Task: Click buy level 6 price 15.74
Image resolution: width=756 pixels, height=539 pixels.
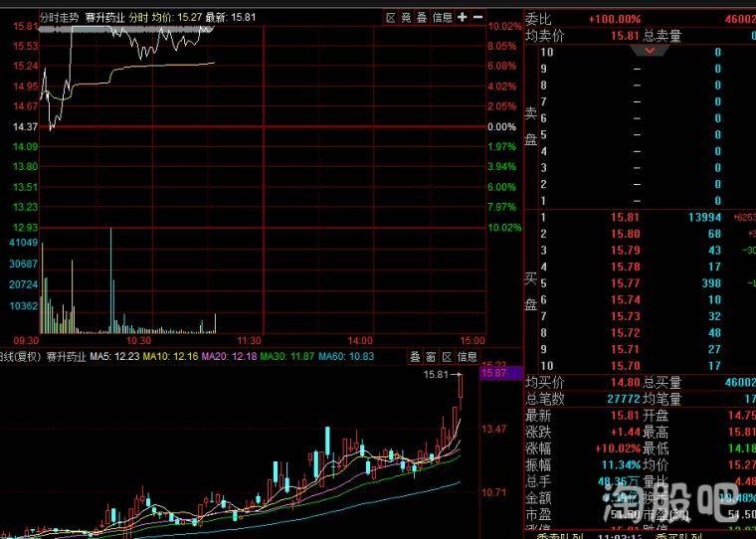Action: pos(625,300)
